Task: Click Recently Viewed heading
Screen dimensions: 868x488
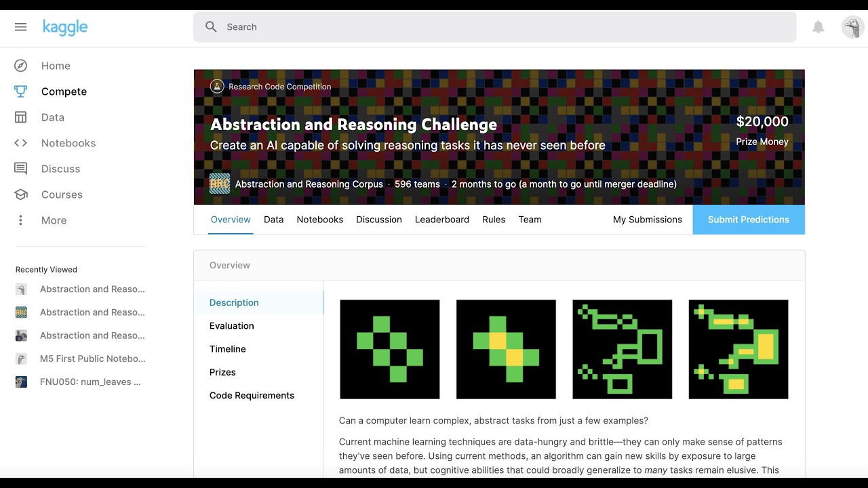Action: tap(46, 270)
